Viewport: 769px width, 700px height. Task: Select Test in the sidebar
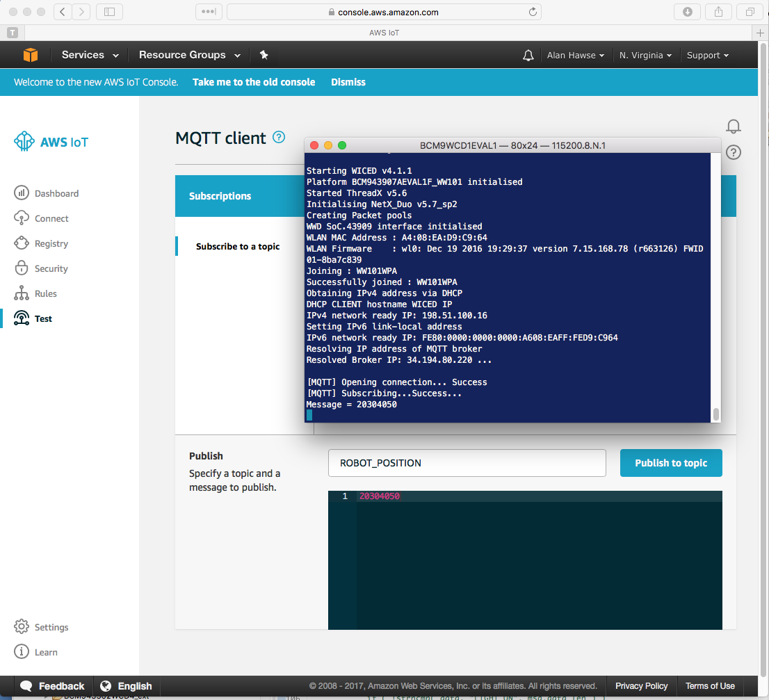click(43, 318)
